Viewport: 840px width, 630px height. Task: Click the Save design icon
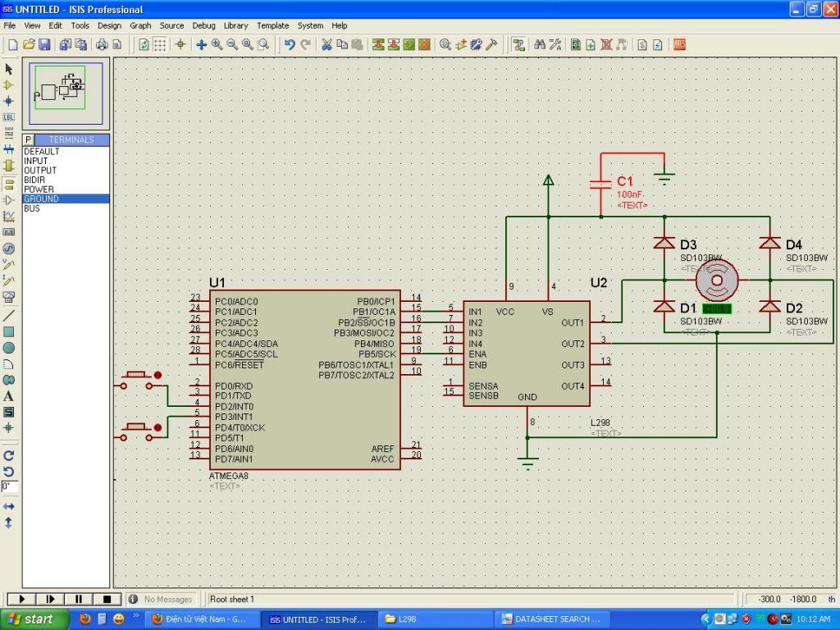(44, 44)
